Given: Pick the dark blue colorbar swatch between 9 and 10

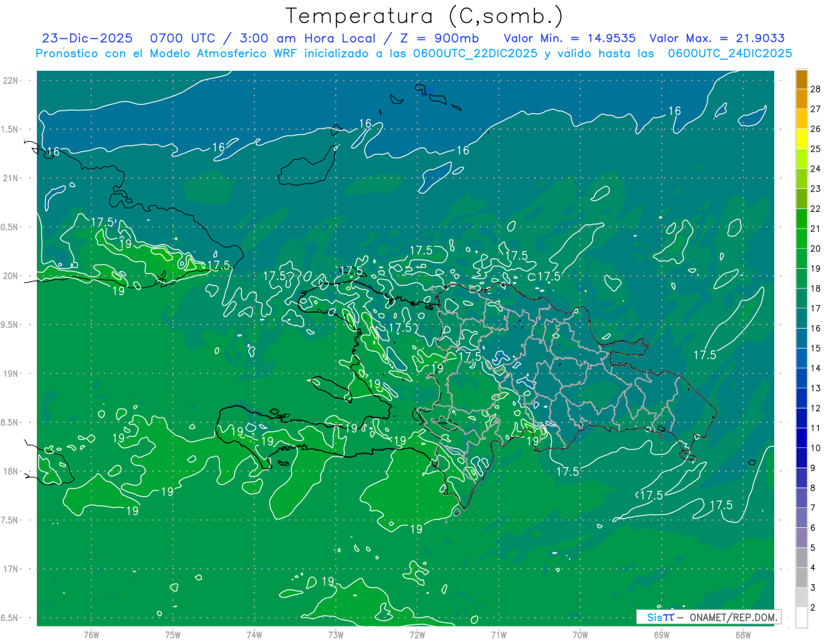Looking at the screenshot, I should click(801, 458).
